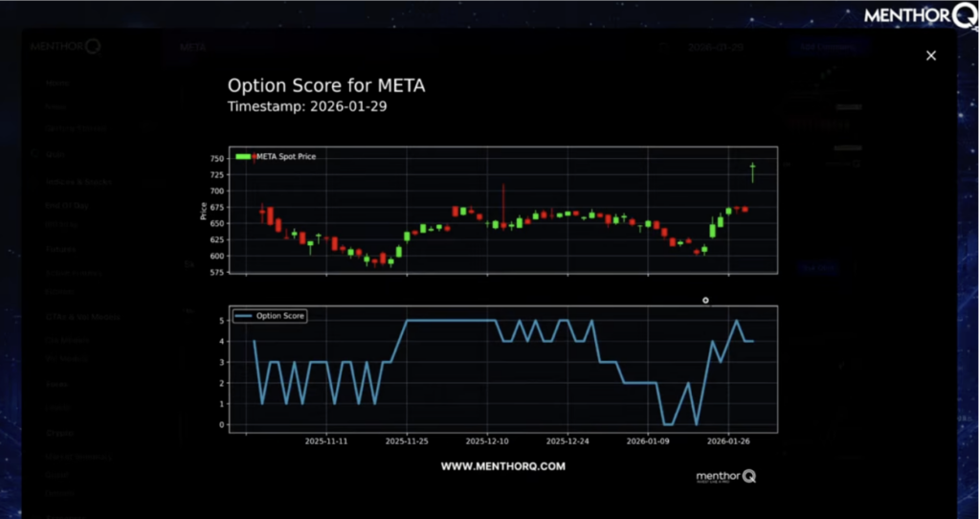Open Home in the background sidebar
Screen dimensions: 980x519
56,83
